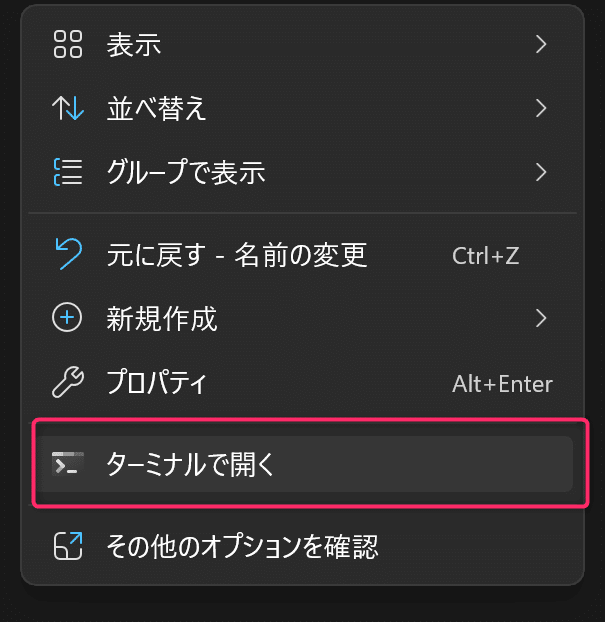Screen dimensions: 605x622
Task: Click the Ctrl+Z shortcut hint text
Action: tap(486, 256)
